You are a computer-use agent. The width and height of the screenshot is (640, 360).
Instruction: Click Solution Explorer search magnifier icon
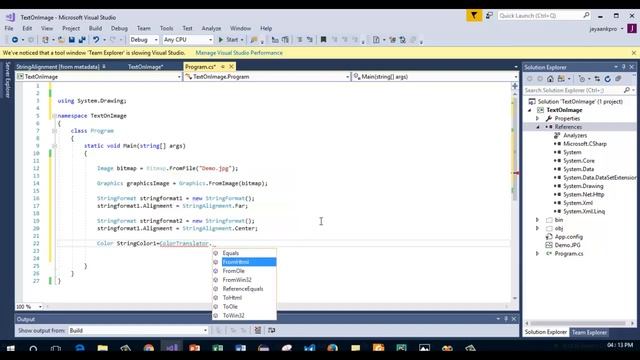coord(627,90)
